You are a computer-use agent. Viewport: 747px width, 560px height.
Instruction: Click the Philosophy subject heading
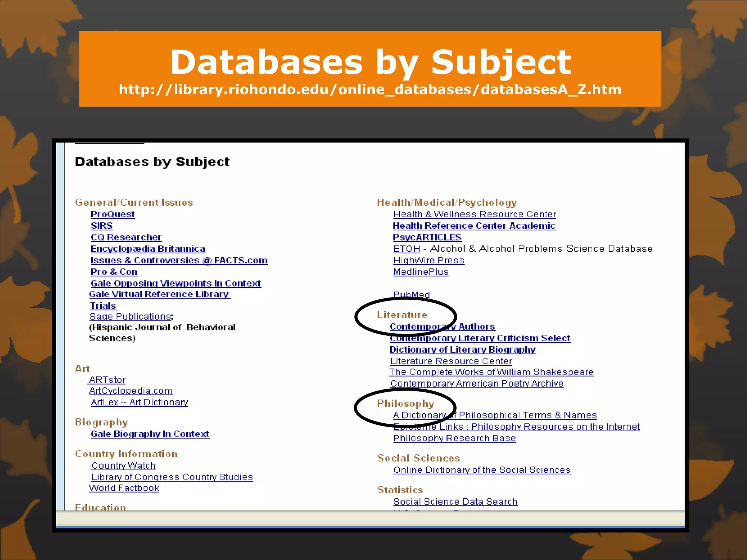click(x=406, y=404)
